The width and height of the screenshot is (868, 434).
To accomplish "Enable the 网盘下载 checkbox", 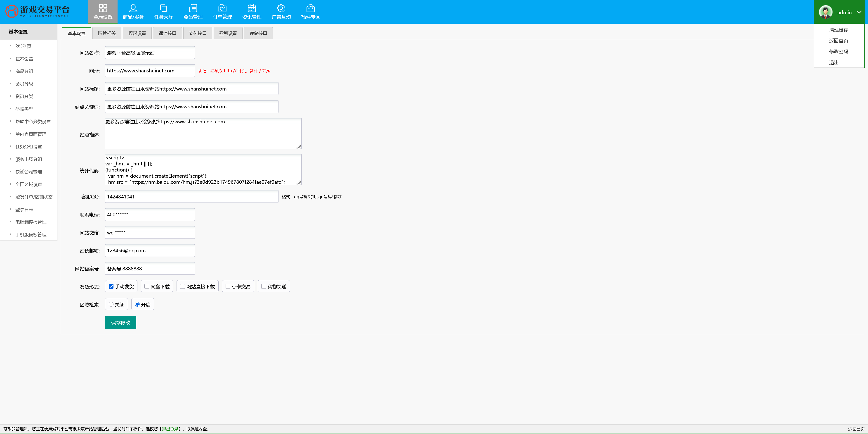I will (146, 286).
